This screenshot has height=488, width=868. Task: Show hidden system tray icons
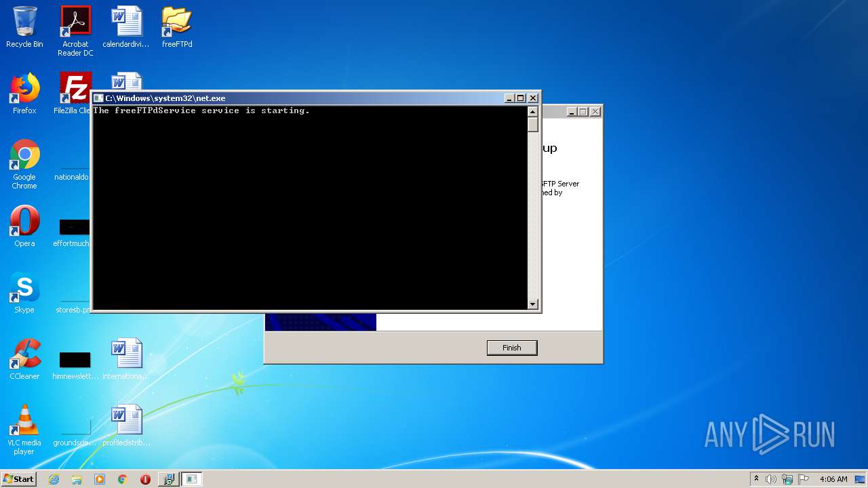(x=756, y=479)
